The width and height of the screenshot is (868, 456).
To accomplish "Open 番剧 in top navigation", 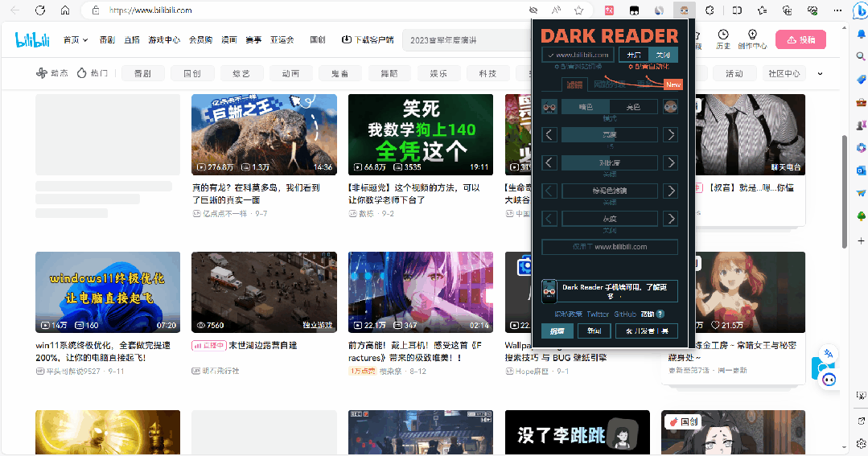I will pos(107,40).
